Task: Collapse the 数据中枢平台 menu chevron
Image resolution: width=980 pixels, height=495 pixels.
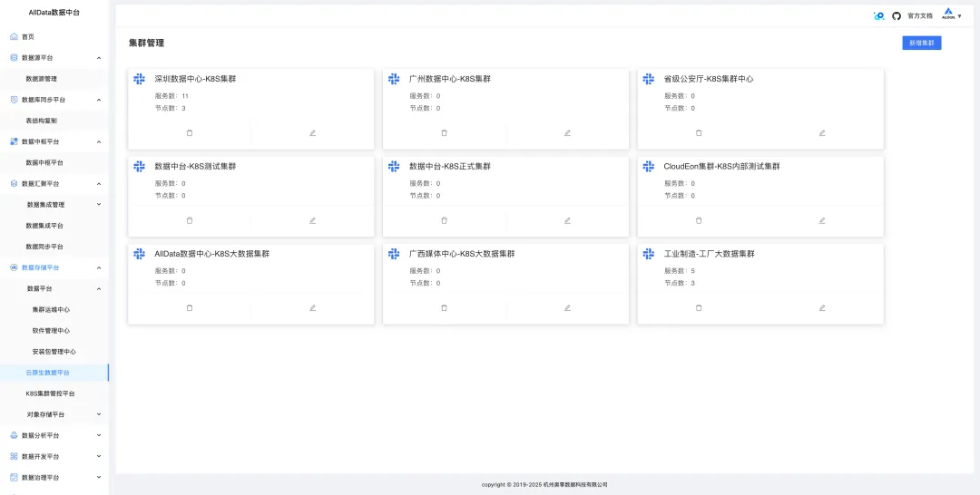Action: 99,141
